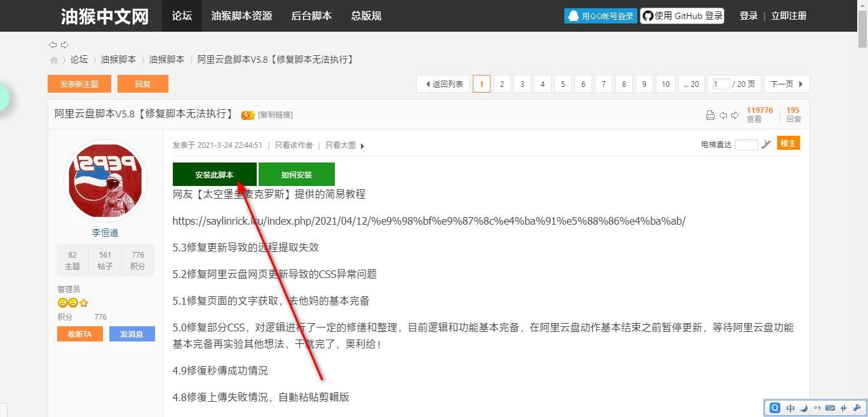Toggle punctuation mode in IME toolbar
The height and width of the screenshot is (417, 868).
817,408
